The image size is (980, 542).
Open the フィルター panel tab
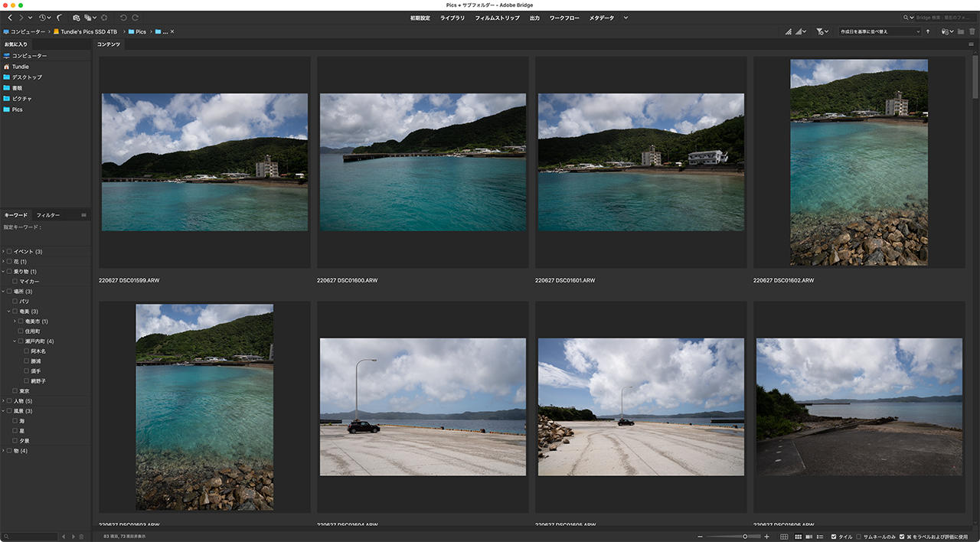(x=48, y=215)
